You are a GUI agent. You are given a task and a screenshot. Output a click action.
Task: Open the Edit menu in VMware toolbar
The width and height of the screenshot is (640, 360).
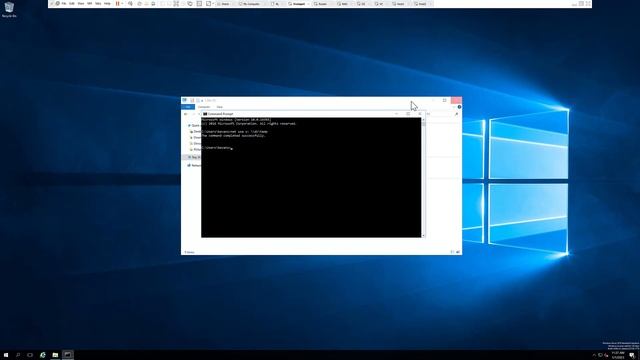pyautogui.click(x=72, y=4)
